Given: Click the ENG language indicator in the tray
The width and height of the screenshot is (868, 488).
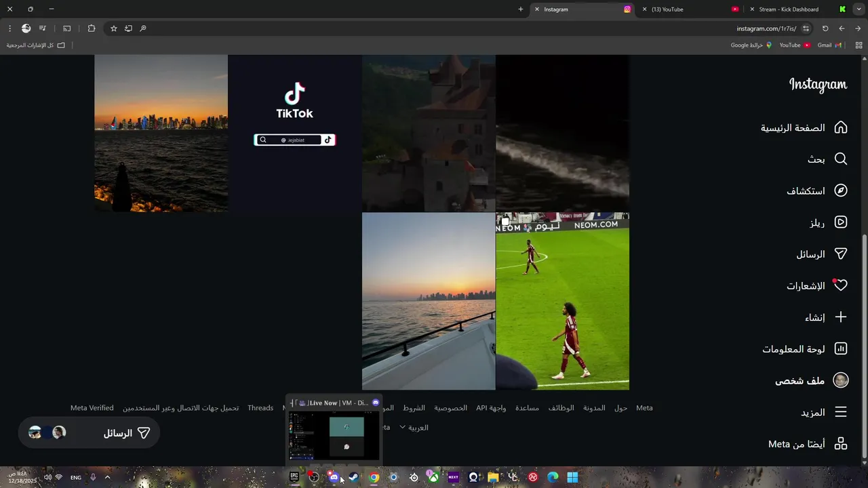Looking at the screenshot, I should click(76, 477).
